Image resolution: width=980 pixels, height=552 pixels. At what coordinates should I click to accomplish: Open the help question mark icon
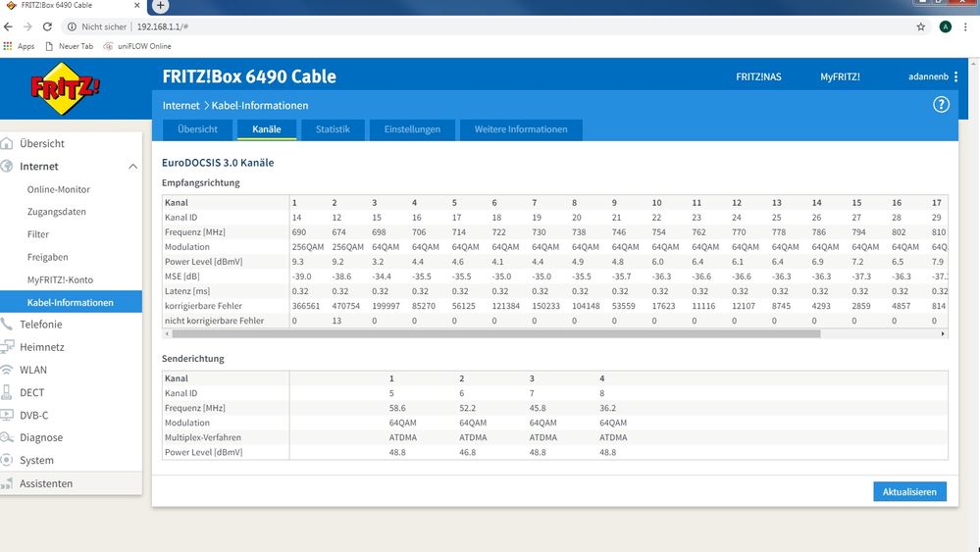click(941, 105)
